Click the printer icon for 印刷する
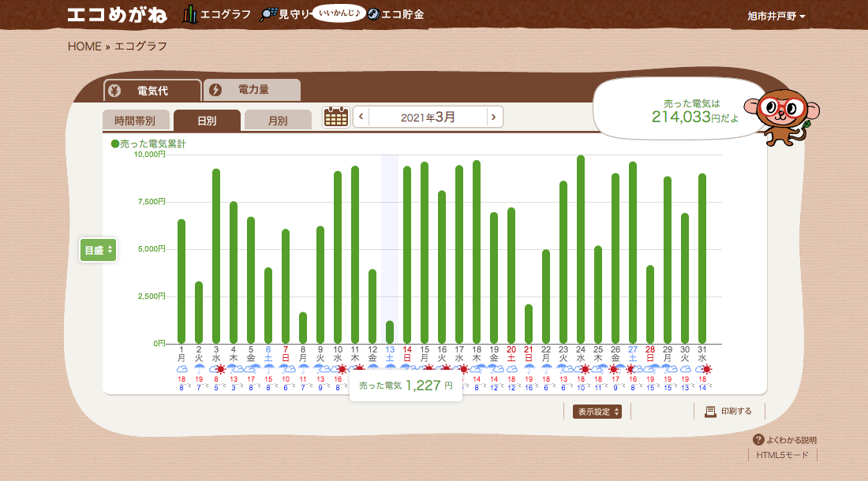Image resolution: width=868 pixels, height=481 pixels. (710, 412)
